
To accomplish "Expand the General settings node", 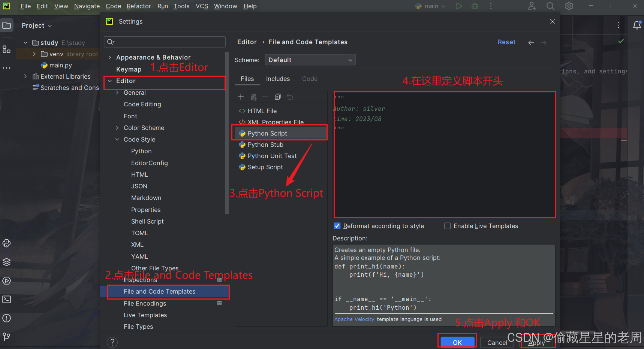I will (x=117, y=92).
